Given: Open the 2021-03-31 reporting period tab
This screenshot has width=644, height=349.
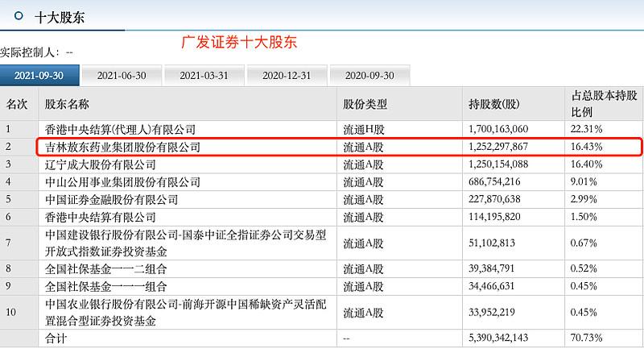Looking at the screenshot, I should pos(204,76).
